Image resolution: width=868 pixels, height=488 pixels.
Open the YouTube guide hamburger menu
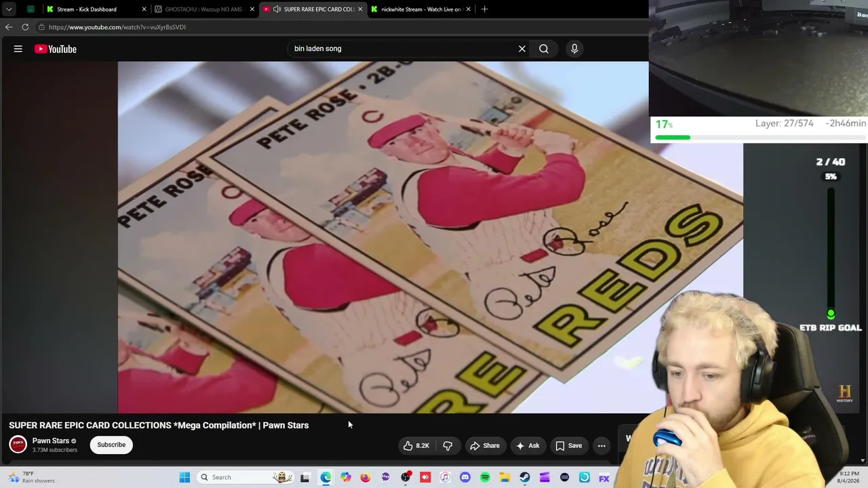point(18,49)
